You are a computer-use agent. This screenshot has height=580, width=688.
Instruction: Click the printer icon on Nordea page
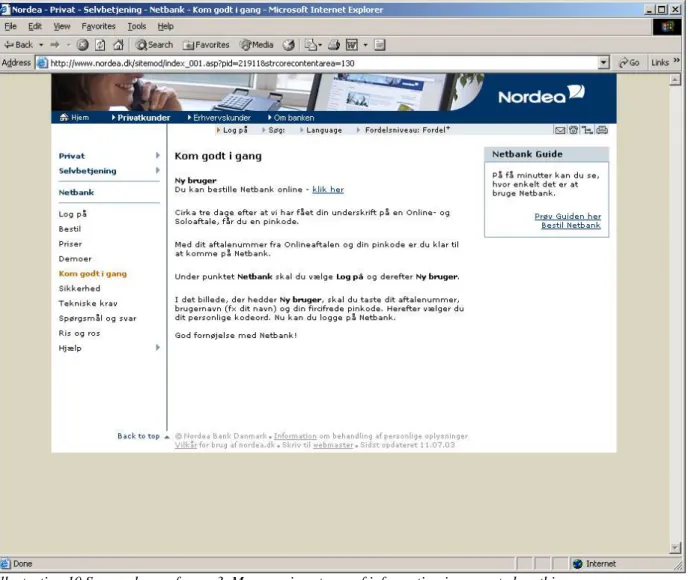pyautogui.click(x=602, y=130)
